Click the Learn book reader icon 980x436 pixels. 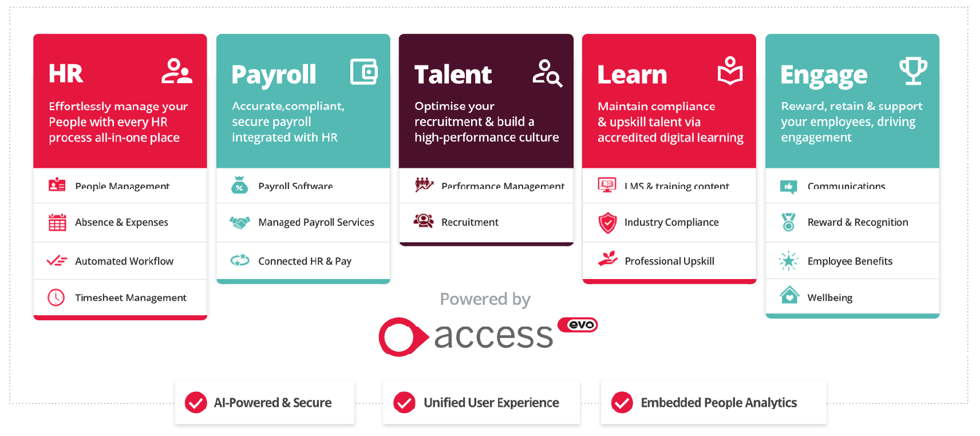pos(730,71)
